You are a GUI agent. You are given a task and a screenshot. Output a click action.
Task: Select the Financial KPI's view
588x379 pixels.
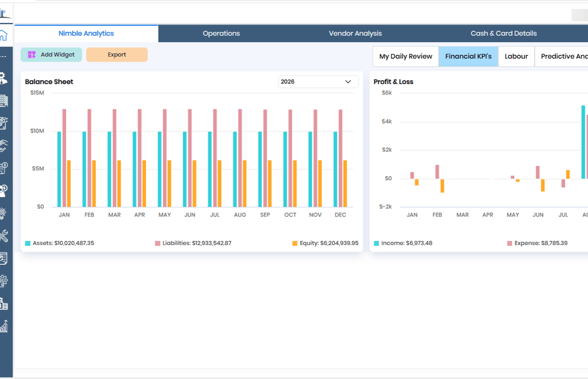click(469, 57)
